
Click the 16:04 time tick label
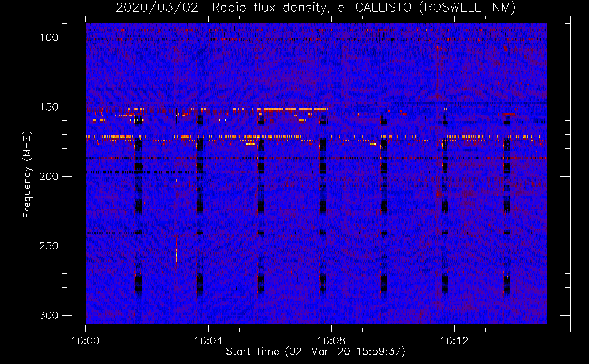click(x=208, y=341)
